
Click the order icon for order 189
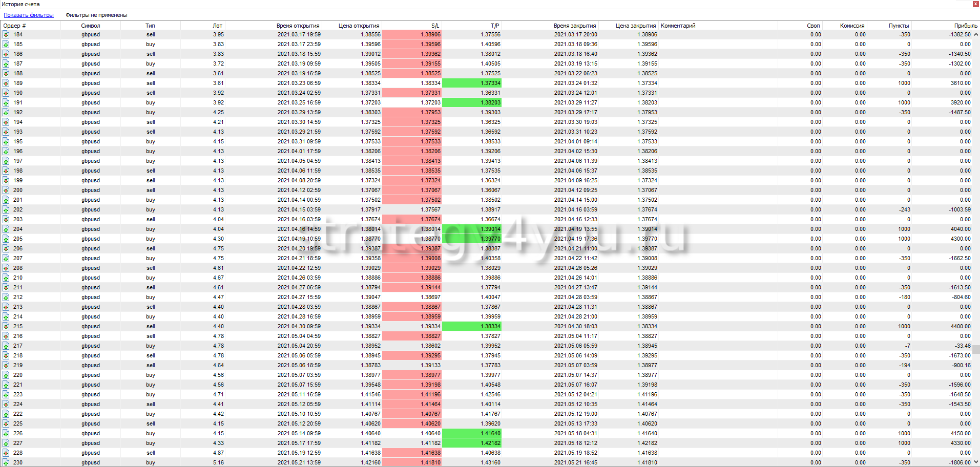[x=6, y=83]
